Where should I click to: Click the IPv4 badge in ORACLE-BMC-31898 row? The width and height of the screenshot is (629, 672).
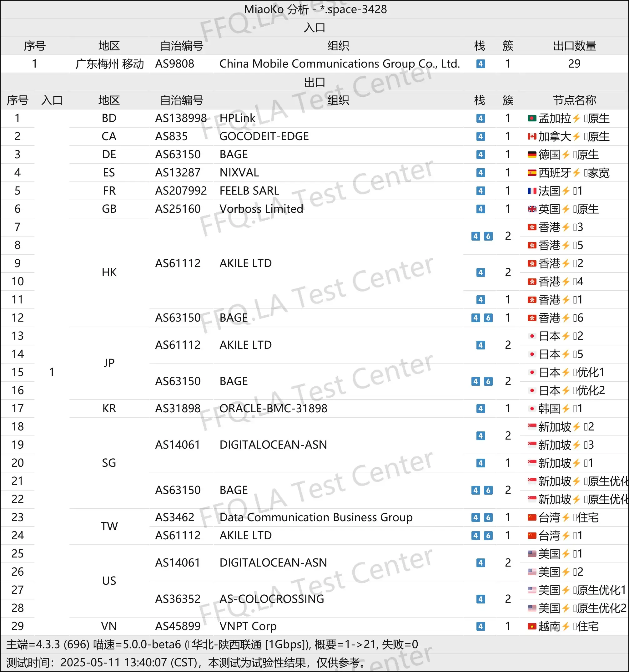[481, 409]
